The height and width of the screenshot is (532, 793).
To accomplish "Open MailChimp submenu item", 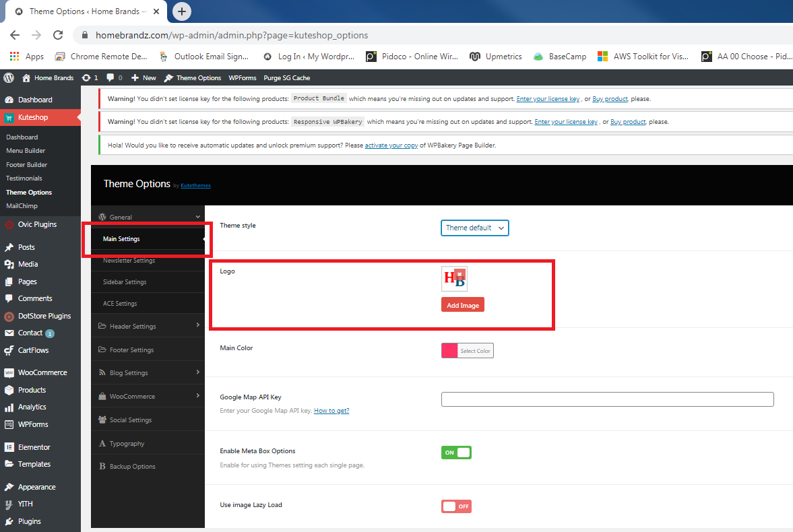I will 22,206.
